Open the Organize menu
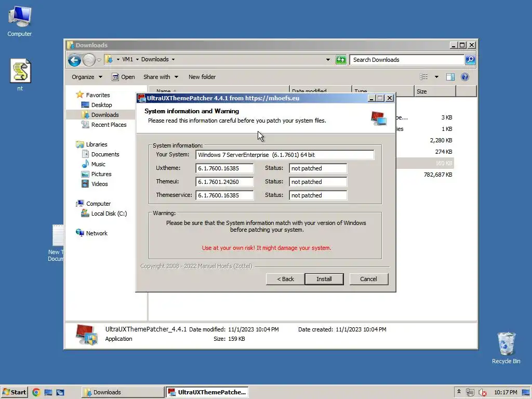This screenshot has height=399, width=532. (x=87, y=77)
